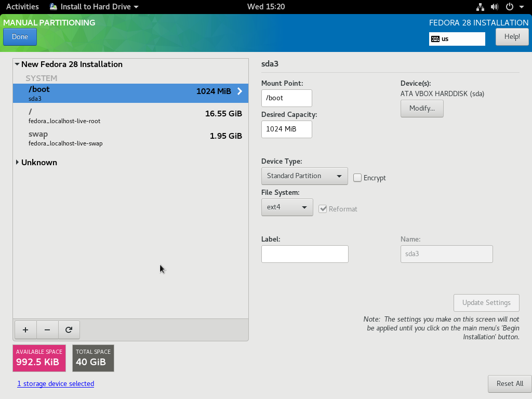Click the 'ATA VBOX HARDDISK (sda)' device text
This screenshot has height=399, width=532.
point(442,94)
